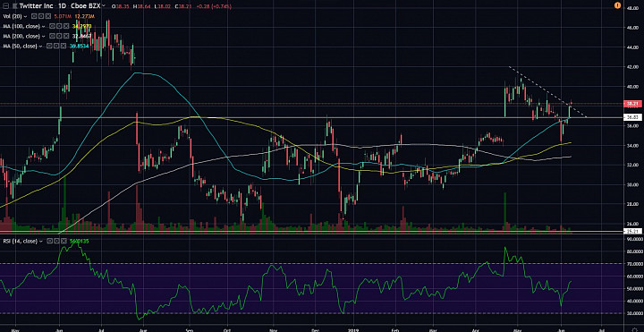Toggle visibility of MA (200, close)

pos(52,36)
